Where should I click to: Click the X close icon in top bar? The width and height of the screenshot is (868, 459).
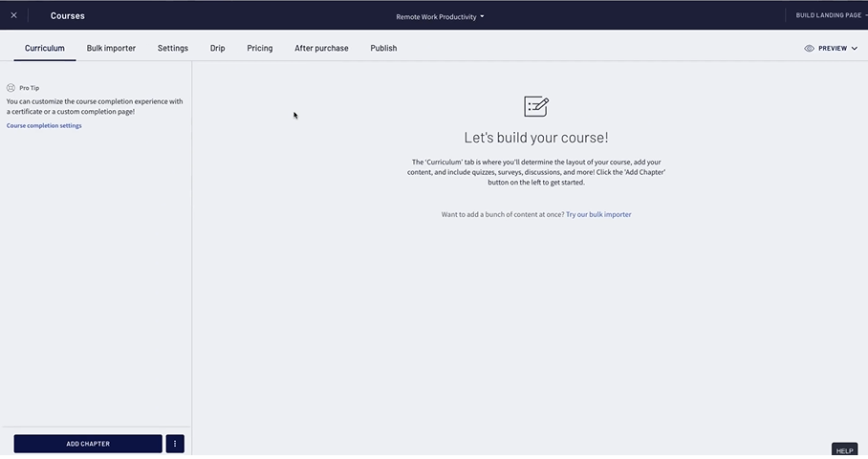point(13,15)
